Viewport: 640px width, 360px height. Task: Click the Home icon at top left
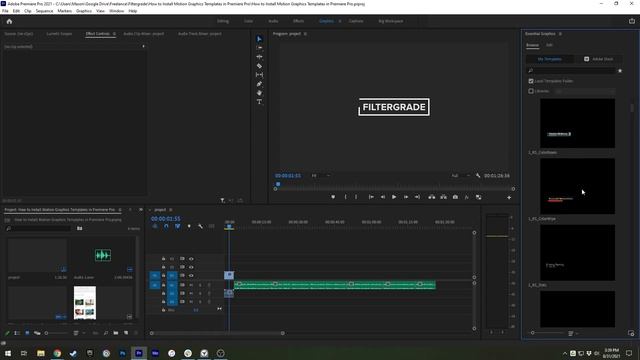pyautogui.click(x=9, y=21)
